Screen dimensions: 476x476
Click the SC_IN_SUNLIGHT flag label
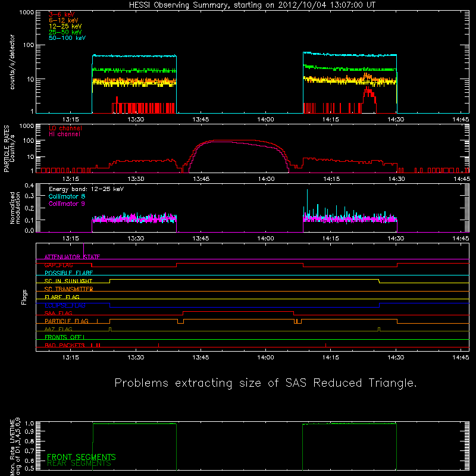click(68, 281)
